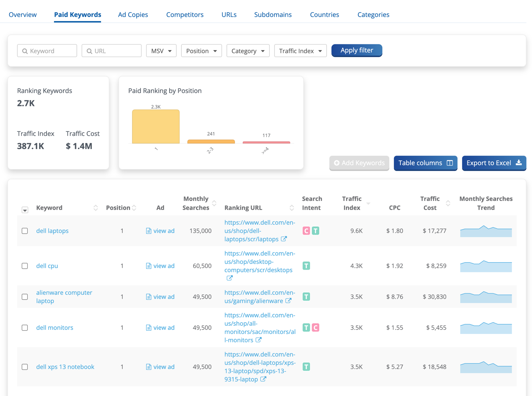
Task: Open the dell xps 13 notebook keyword link
Action: (65, 367)
